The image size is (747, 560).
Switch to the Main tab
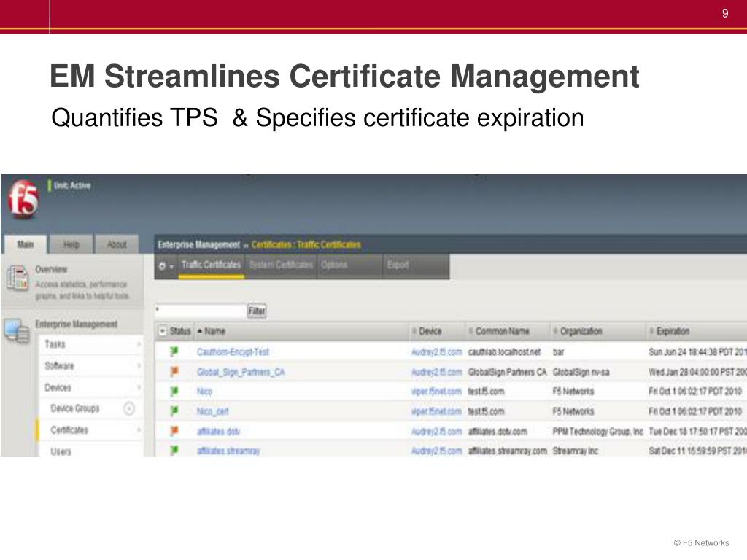[26, 244]
